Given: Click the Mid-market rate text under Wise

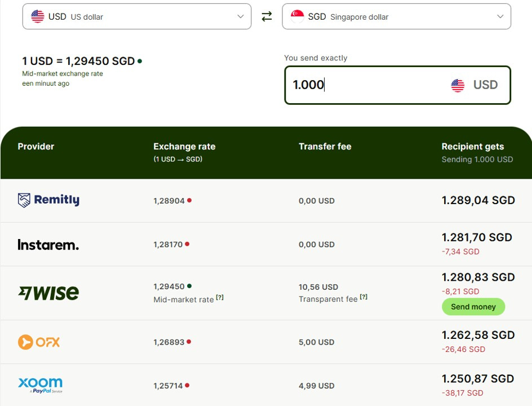Looking at the screenshot, I should point(184,300).
